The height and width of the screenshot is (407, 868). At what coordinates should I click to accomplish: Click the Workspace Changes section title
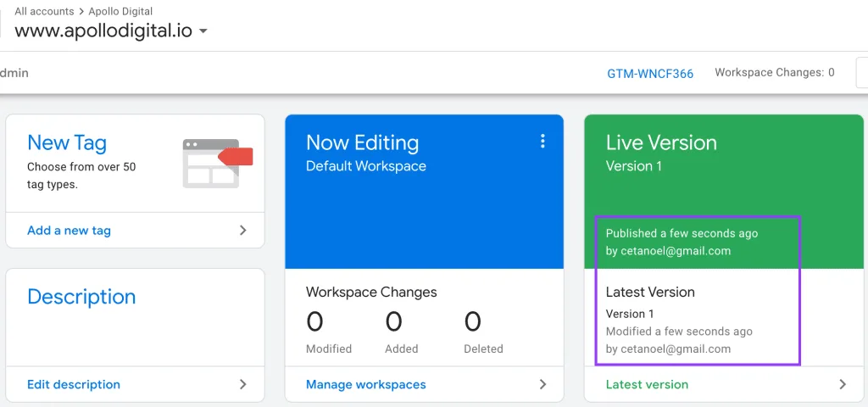(371, 292)
